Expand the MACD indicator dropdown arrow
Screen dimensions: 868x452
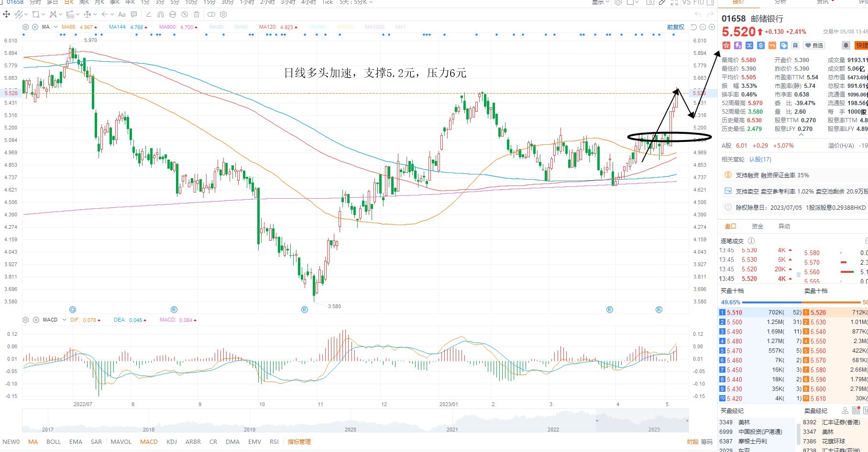coord(64,320)
